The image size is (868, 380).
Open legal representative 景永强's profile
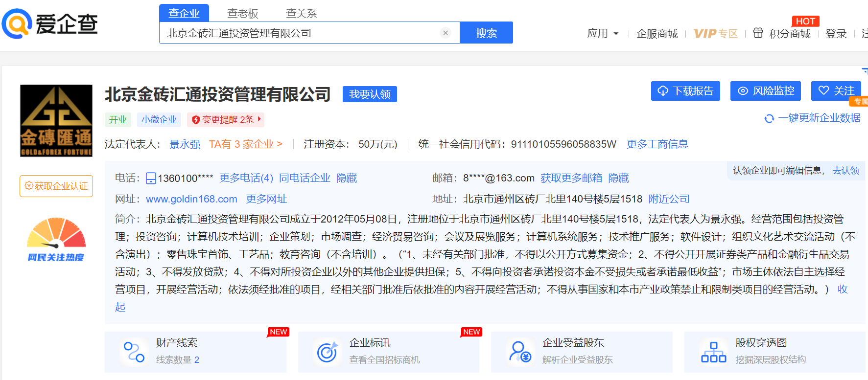(185, 144)
